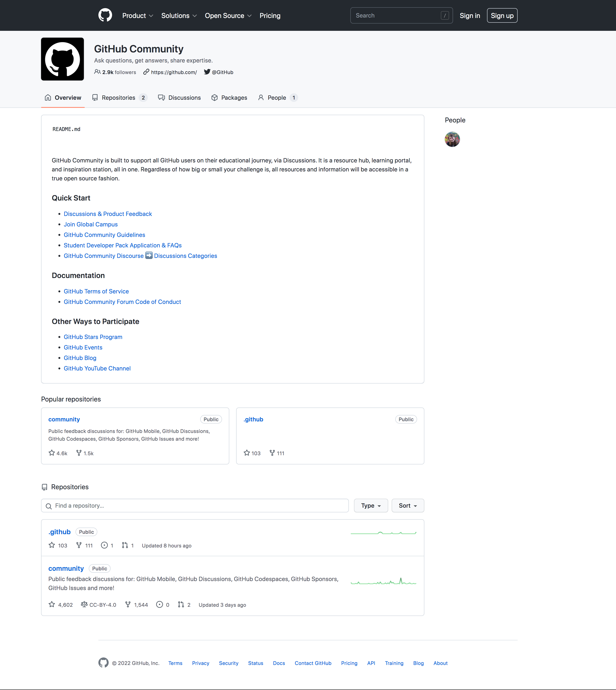The image size is (616, 690).
Task: Click the open issues icon showing 0
Action: pyautogui.click(x=159, y=604)
